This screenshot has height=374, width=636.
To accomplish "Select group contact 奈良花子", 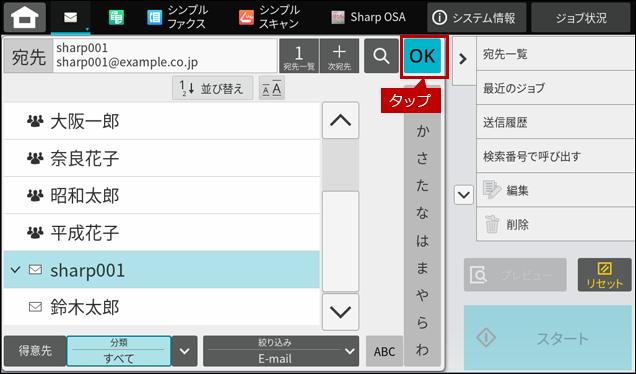I will point(161,158).
